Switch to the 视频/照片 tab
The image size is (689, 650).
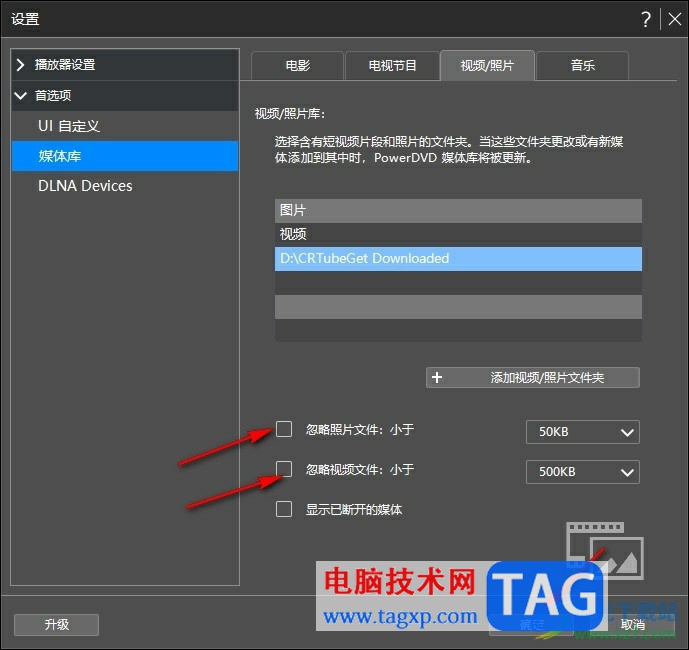tap(487, 66)
